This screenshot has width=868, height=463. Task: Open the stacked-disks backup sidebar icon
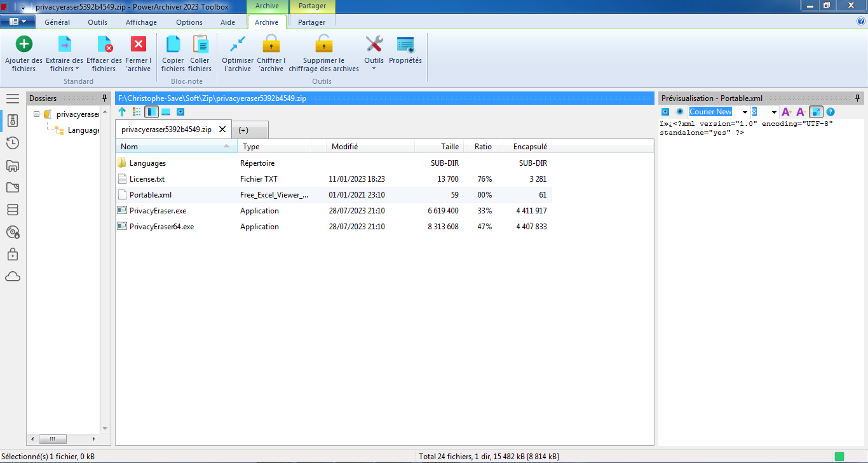tap(13, 210)
